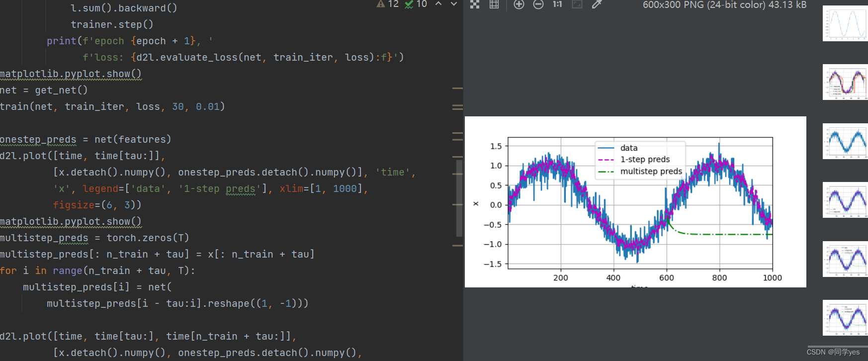Click the y-axis tick label 1.5 in plot
The width and height of the screenshot is (868, 361).
496,146
